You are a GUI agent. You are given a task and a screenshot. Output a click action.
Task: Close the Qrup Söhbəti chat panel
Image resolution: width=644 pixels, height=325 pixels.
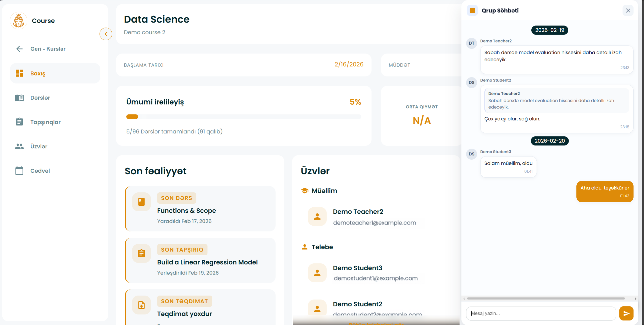628,10
